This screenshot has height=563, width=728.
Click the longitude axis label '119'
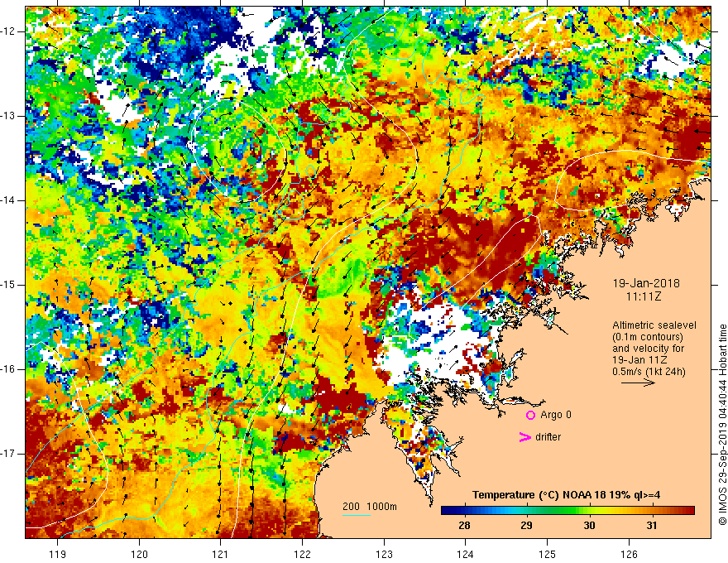coord(58,554)
